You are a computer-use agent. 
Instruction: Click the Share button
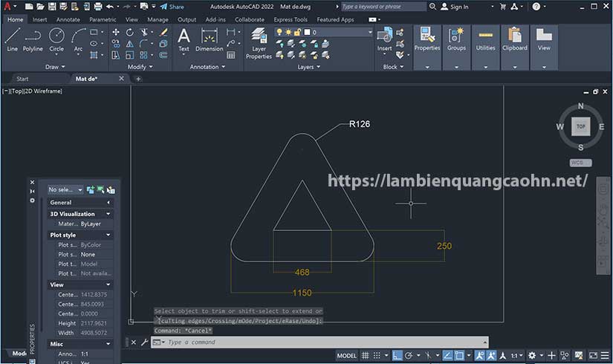point(172,7)
